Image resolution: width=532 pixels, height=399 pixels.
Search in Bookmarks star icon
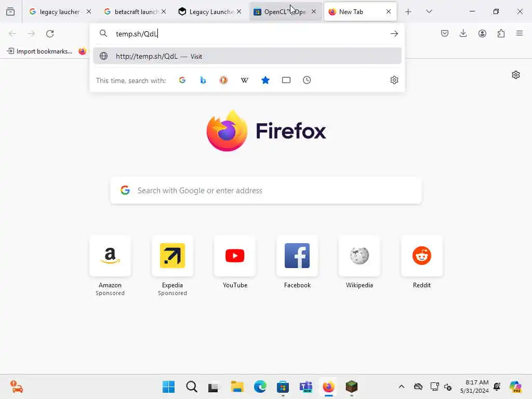pos(265,80)
